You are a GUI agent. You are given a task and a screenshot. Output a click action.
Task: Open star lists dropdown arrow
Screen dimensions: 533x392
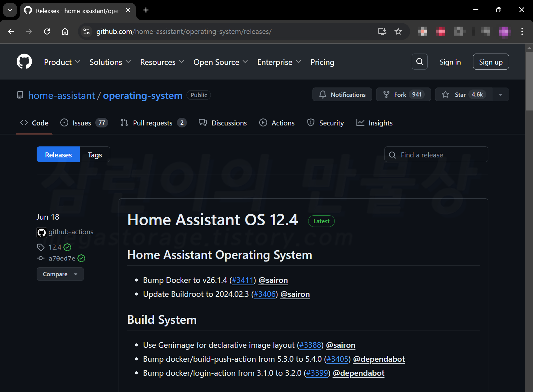pos(501,95)
